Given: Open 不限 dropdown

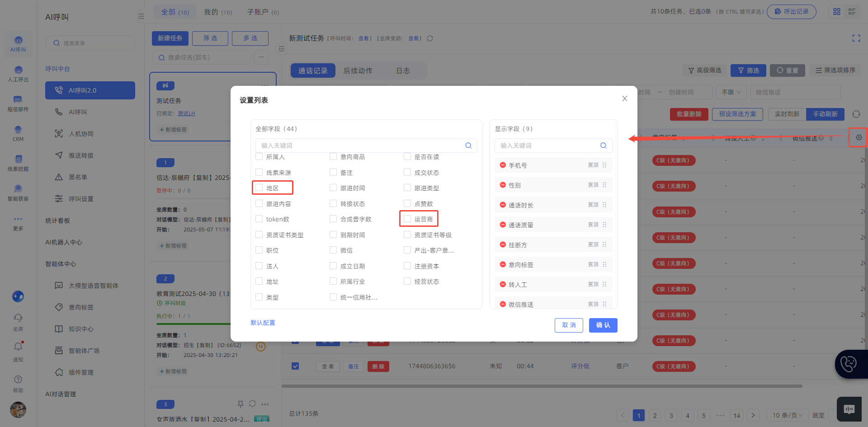Looking at the screenshot, I should click(731, 92).
